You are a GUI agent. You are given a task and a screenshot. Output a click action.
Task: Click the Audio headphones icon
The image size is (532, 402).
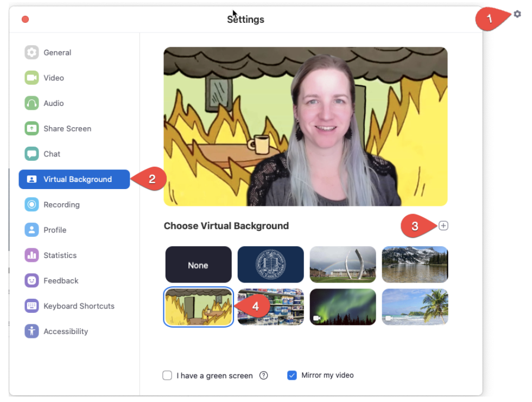pyautogui.click(x=33, y=103)
